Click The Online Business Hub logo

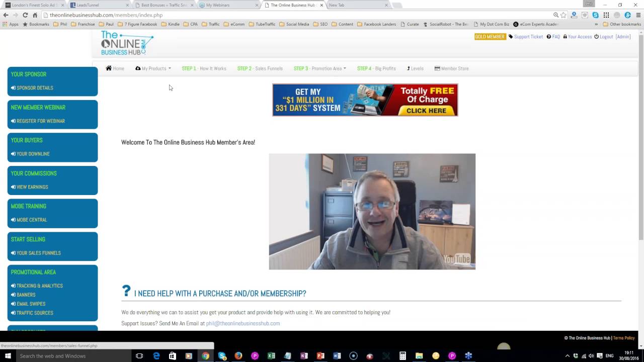point(127,43)
